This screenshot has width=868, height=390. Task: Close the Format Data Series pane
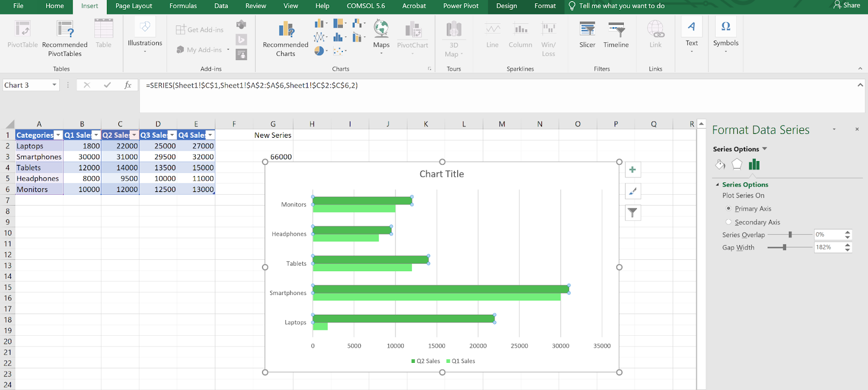(857, 129)
